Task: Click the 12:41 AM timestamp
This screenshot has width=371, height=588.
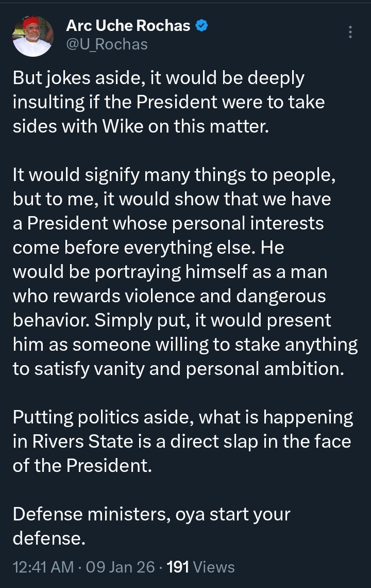Action: click(43, 567)
